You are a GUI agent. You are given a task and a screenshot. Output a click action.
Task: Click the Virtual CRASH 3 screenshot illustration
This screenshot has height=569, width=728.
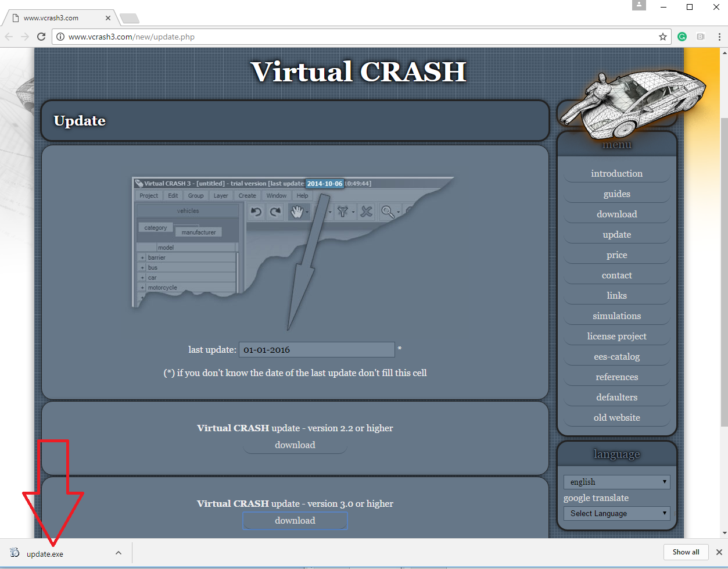[x=293, y=253]
